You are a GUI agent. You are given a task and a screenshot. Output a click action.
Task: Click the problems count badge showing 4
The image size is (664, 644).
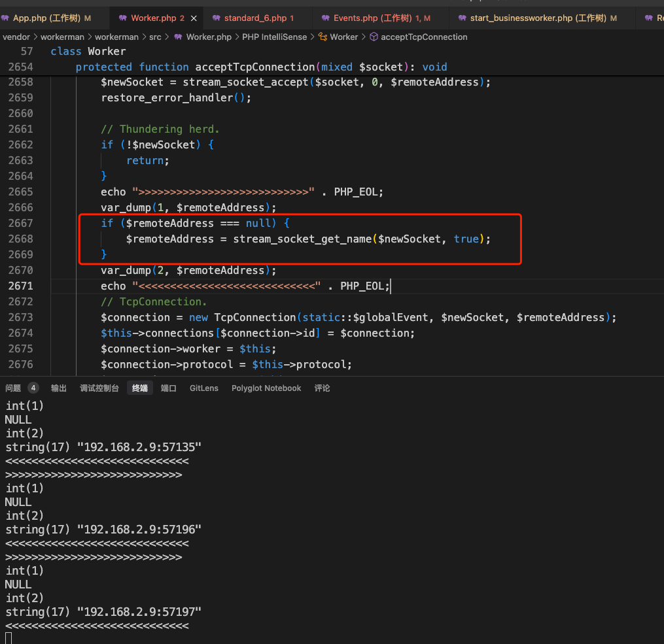pyautogui.click(x=33, y=388)
